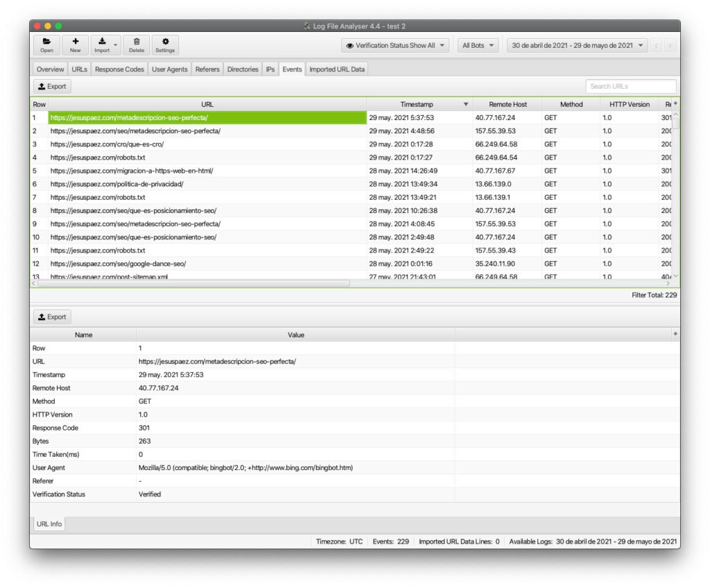Image resolution: width=710 pixels, height=588 pixels.
Task: Switch to the Overview tab
Action: click(x=50, y=69)
